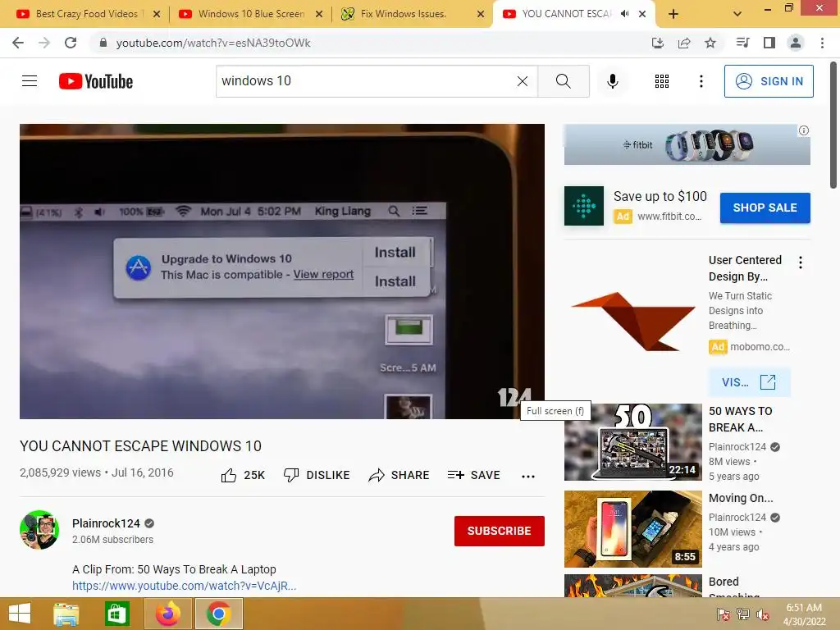
Task: Click the URL address bar
Action: [370, 43]
